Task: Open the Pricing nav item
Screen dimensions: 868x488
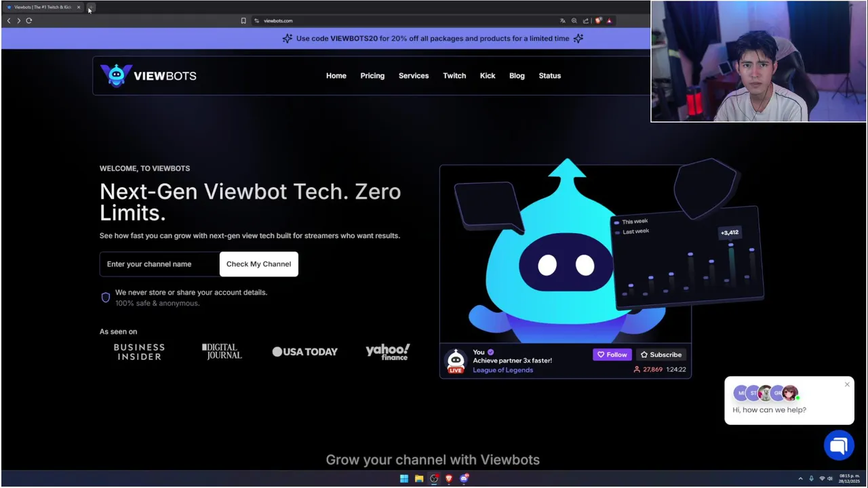Action: pos(372,76)
